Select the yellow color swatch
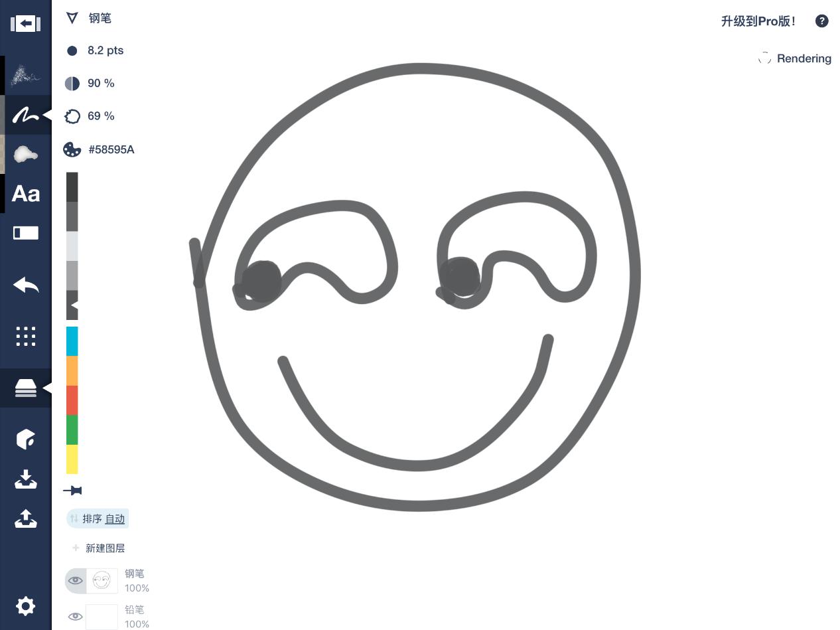The image size is (840, 630). click(72, 459)
